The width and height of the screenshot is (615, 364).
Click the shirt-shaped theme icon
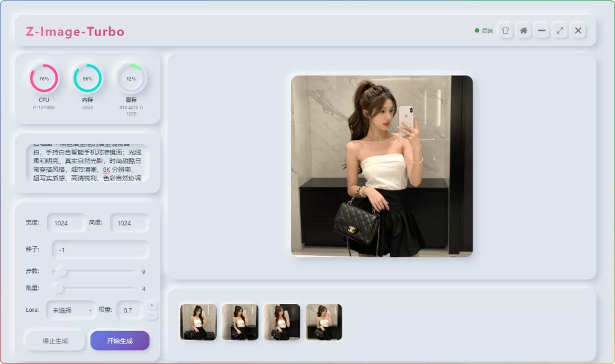[x=505, y=31]
